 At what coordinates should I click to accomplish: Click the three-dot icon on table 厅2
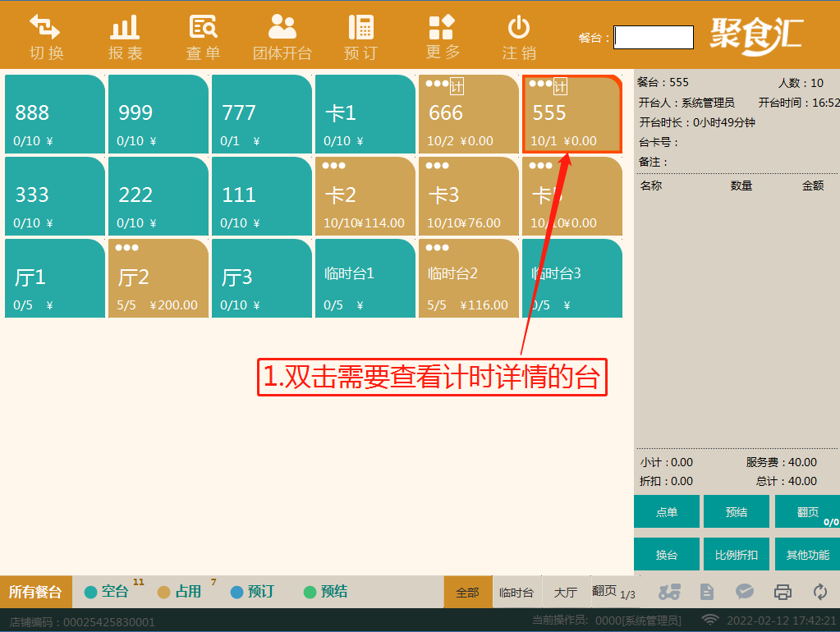pos(127,247)
